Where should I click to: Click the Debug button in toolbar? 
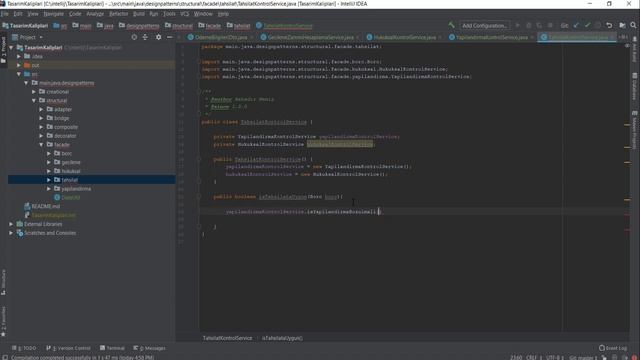pyautogui.click(x=529, y=25)
